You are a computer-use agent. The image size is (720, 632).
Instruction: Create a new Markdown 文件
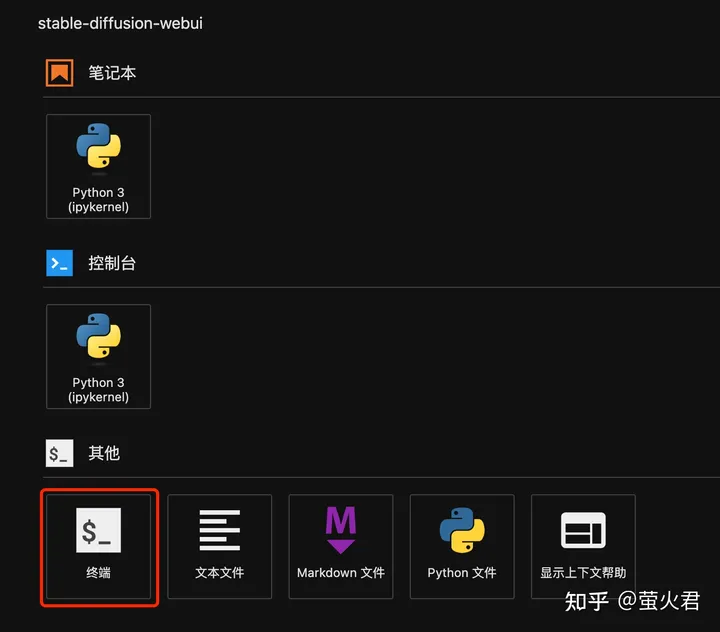point(341,547)
